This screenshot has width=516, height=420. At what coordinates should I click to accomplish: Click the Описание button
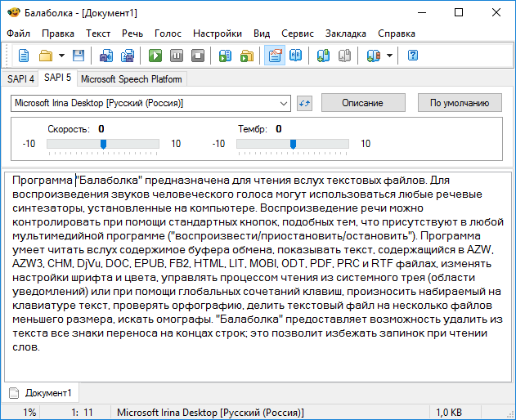click(x=363, y=103)
